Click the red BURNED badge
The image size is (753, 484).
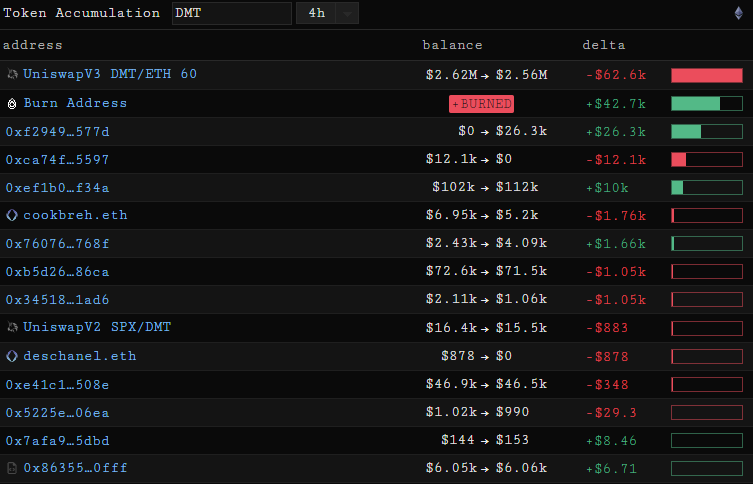pyautogui.click(x=482, y=104)
